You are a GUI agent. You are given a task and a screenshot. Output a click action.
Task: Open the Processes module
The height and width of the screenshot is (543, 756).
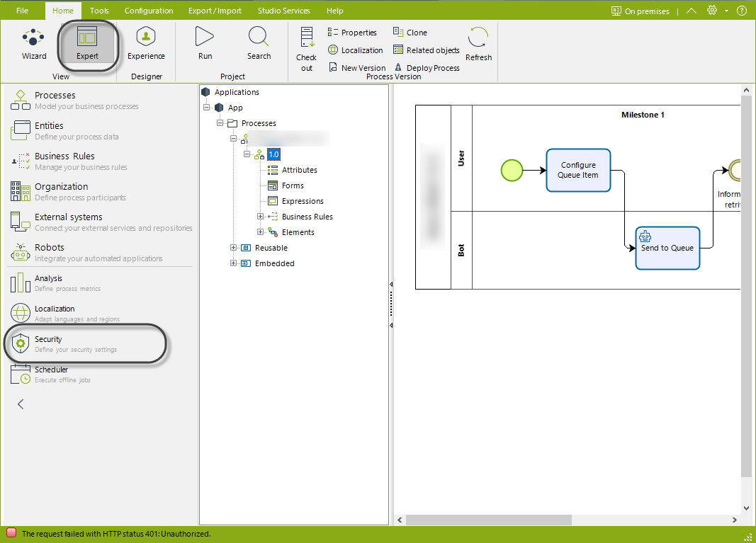tap(74, 101)
